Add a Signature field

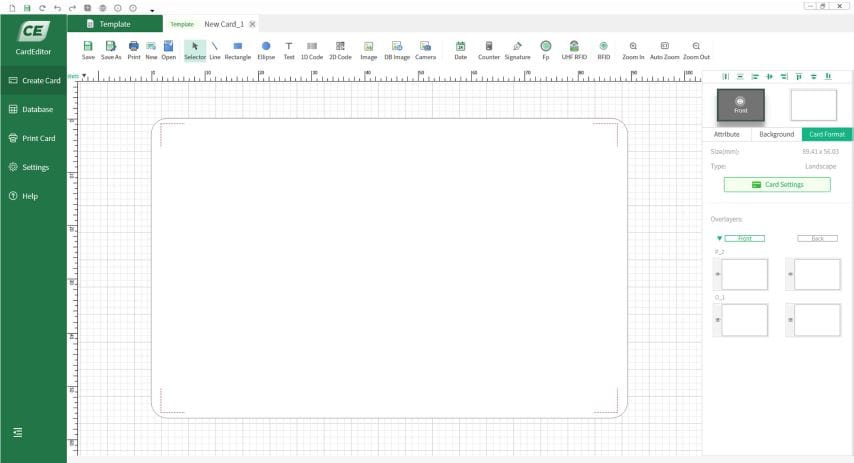point(517,50)
